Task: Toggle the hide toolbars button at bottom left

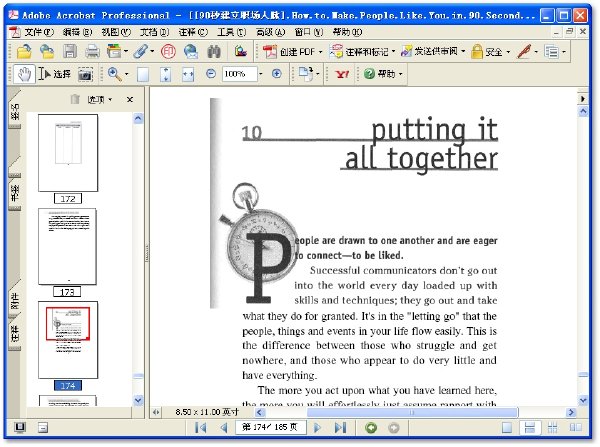Action: coord(43,427)
